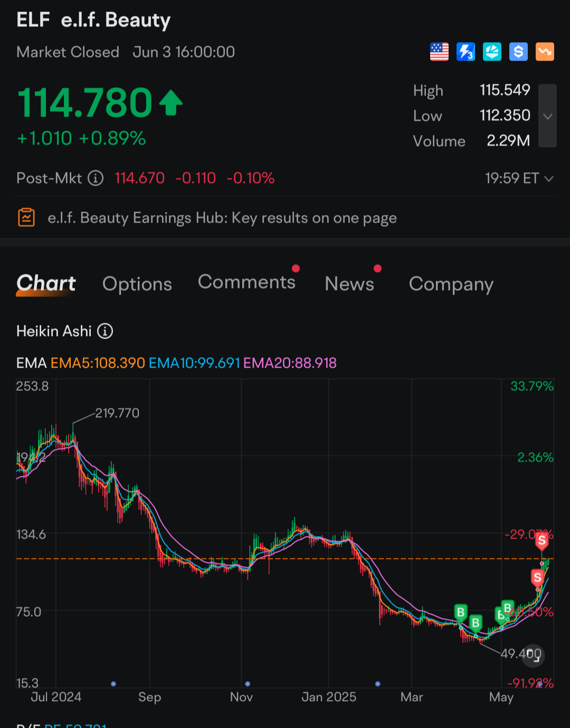Open e.l.f. Beauty Earnings Hub link
The image size is (570, 728).
coord(222,218)
